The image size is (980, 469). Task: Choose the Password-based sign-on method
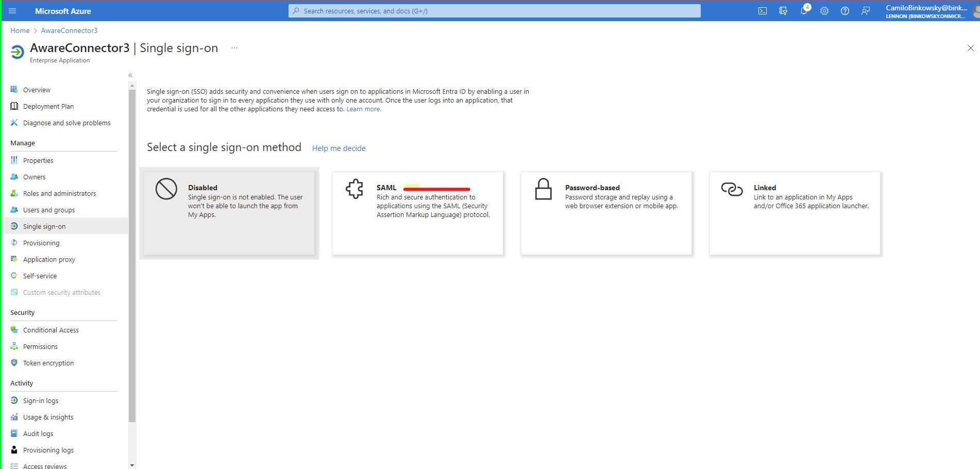point(606,213)
